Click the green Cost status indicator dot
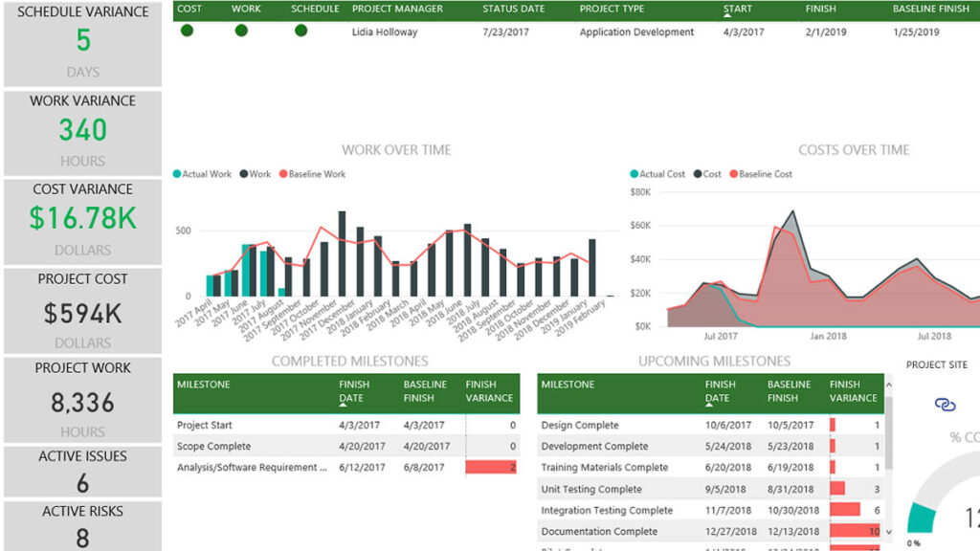The width and height of the screenshot is (980, 551). click(187, 31)
